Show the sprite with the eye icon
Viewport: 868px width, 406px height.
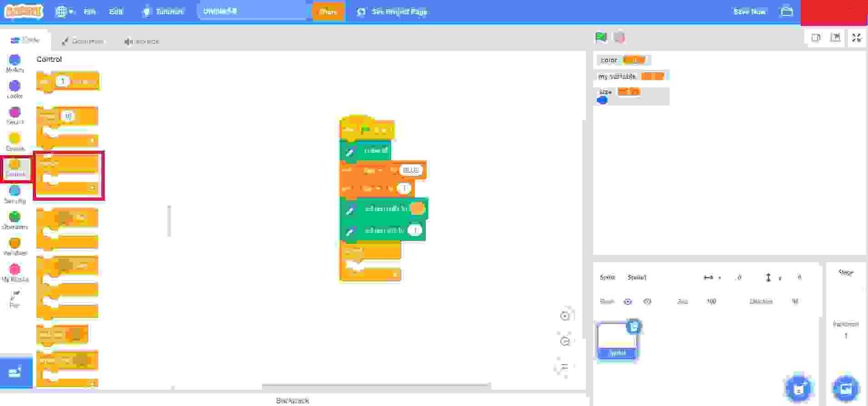coord(628,302)
